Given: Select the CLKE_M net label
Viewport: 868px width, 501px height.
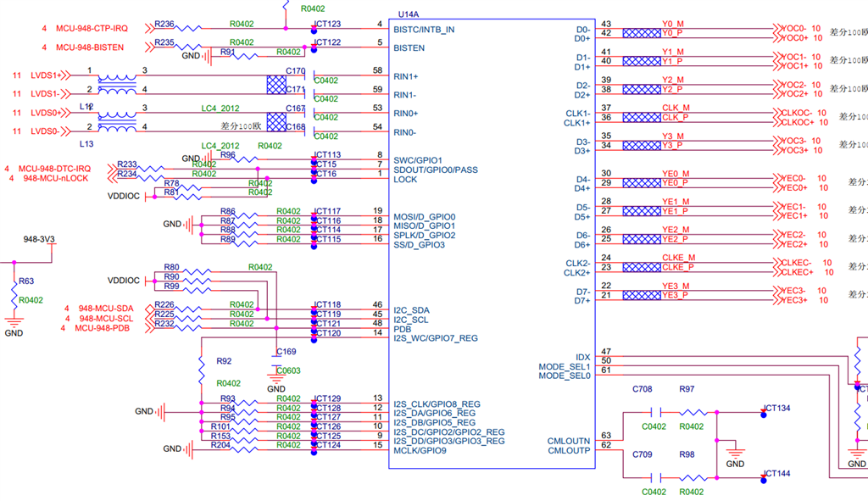Looking at the screenshot, I should (x=679, y=258).
